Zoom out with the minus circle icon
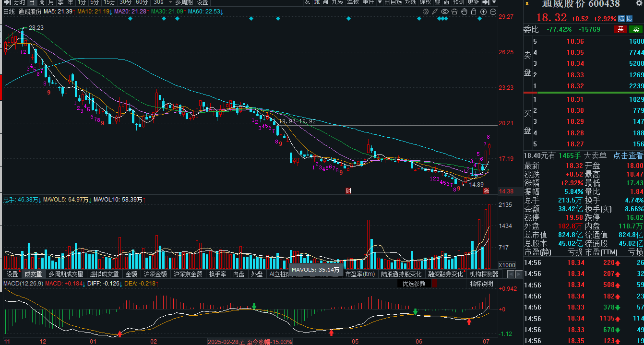Screen dimensions: 644x345 (493, 12)
